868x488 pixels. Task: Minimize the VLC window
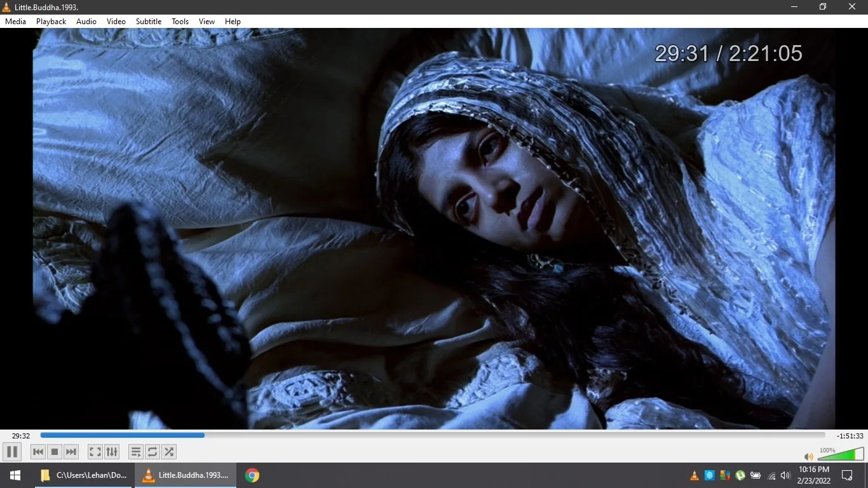pyautogui.click(x=794, y=7)
